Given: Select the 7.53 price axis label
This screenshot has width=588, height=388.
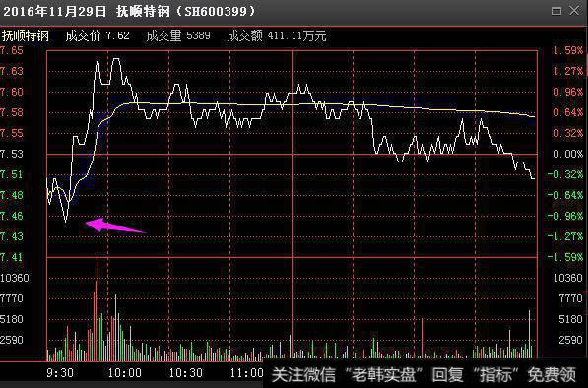Looking at the screenshot, I should [x=12, y=154].
